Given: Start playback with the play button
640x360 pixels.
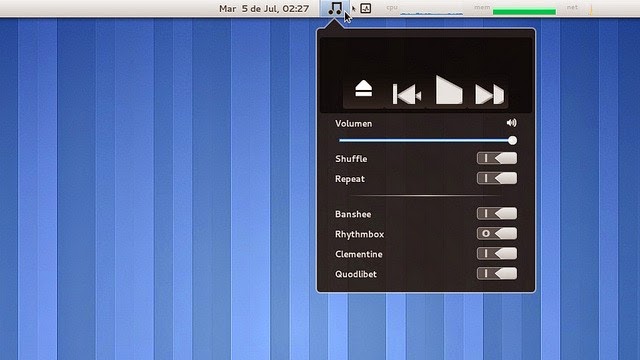Looking at the screenshot, I should click(449, 90).
